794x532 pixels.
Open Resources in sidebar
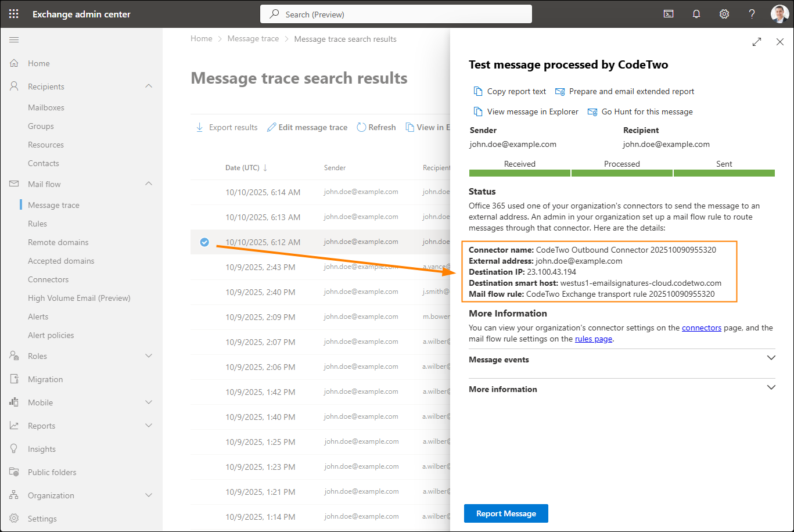pos(46,145)
